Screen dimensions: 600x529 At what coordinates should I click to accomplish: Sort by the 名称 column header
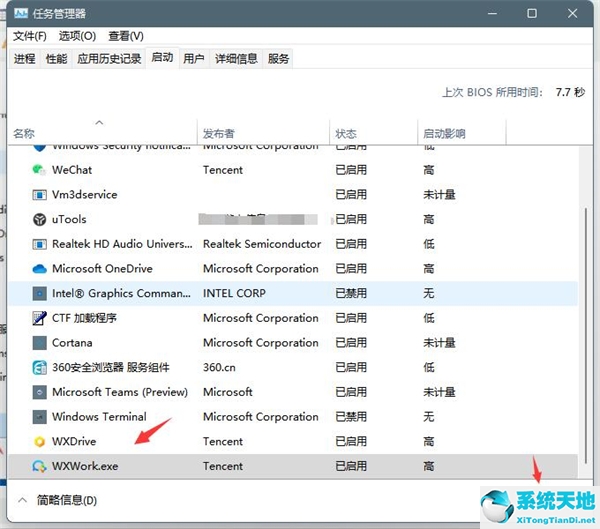[x=102, y=134]
